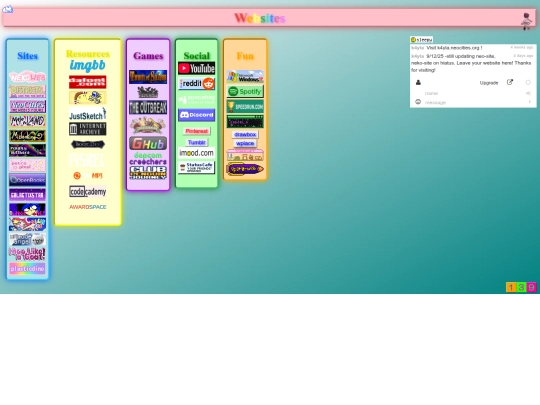The height and width of the screenshot is (405, 540).
Task: Focus the chatbox message field
Action: click(475, 102)
